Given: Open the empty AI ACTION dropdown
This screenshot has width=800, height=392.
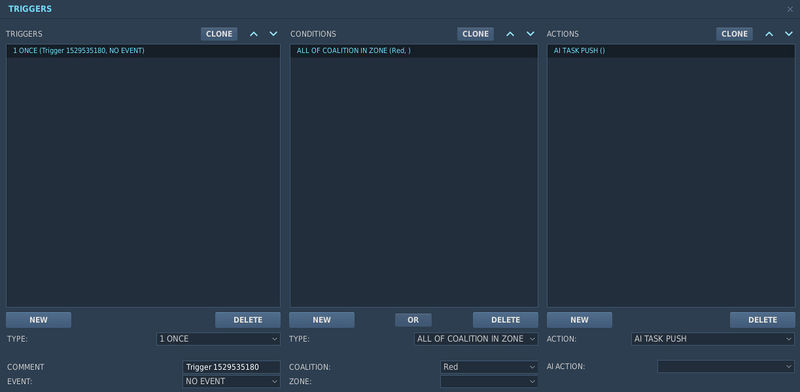Looking at the screenshot, I should coord(726,366).
